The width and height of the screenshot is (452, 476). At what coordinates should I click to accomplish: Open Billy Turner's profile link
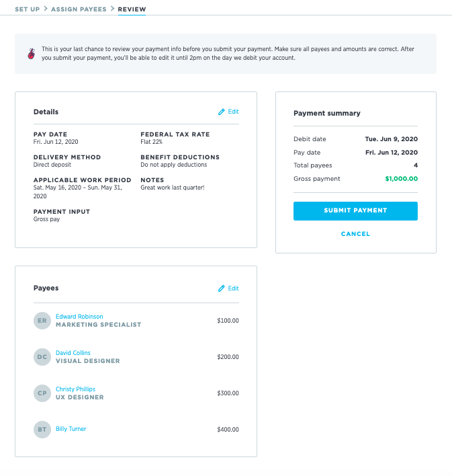tap(71, 429)
